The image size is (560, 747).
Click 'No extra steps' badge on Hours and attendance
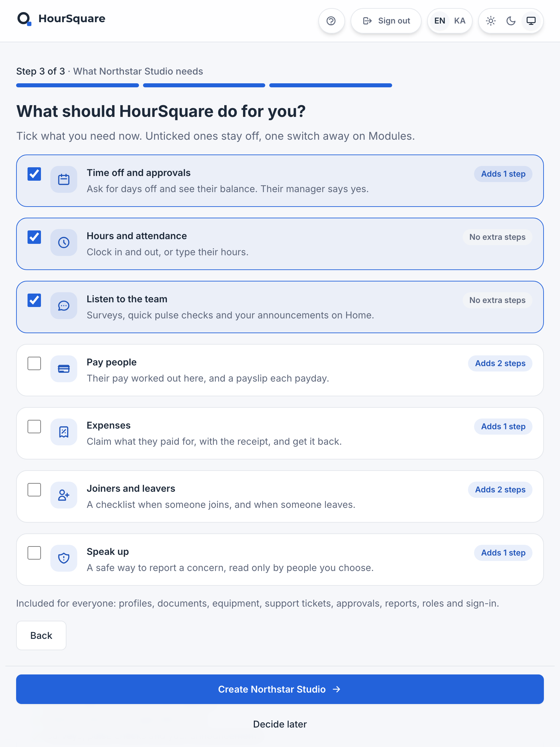(497, 237)
